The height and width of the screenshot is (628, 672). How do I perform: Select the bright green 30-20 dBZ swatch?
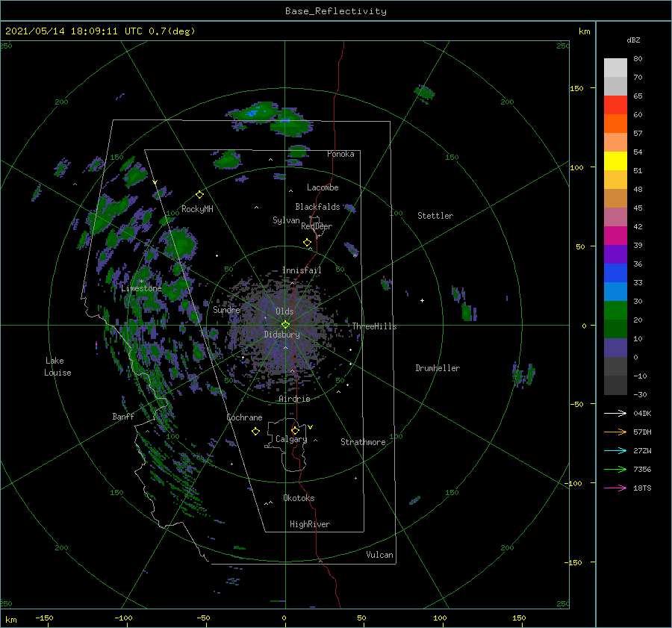(x=615, y=311)
